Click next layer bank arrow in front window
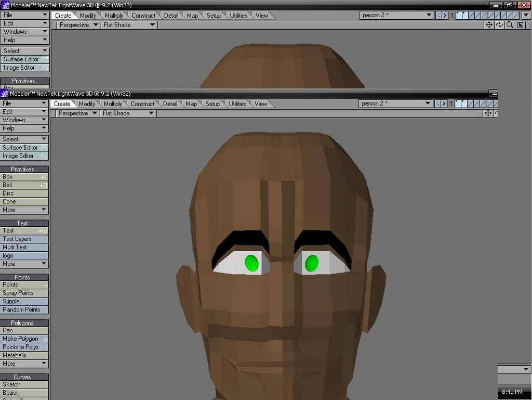 tap(444, 104)
